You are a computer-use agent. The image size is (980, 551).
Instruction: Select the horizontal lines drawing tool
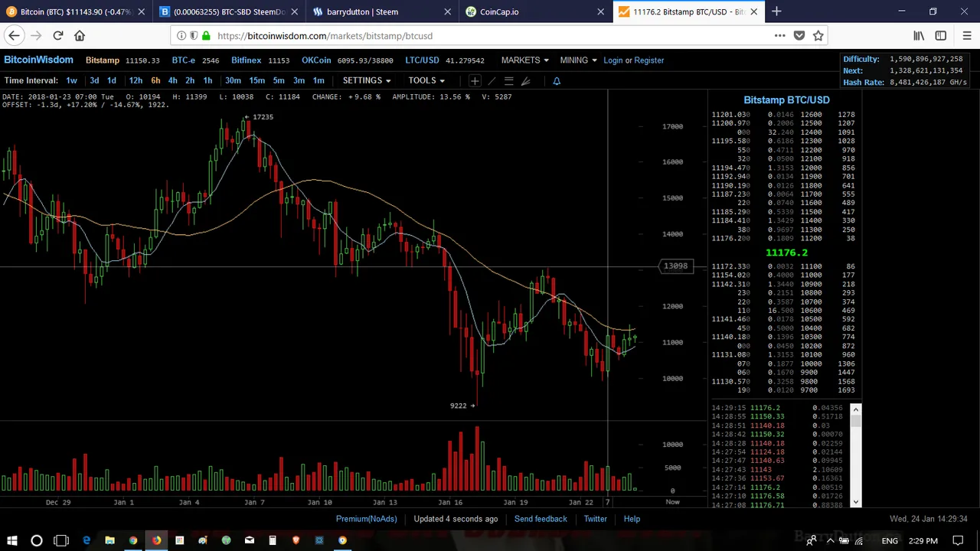coord(508,80)
